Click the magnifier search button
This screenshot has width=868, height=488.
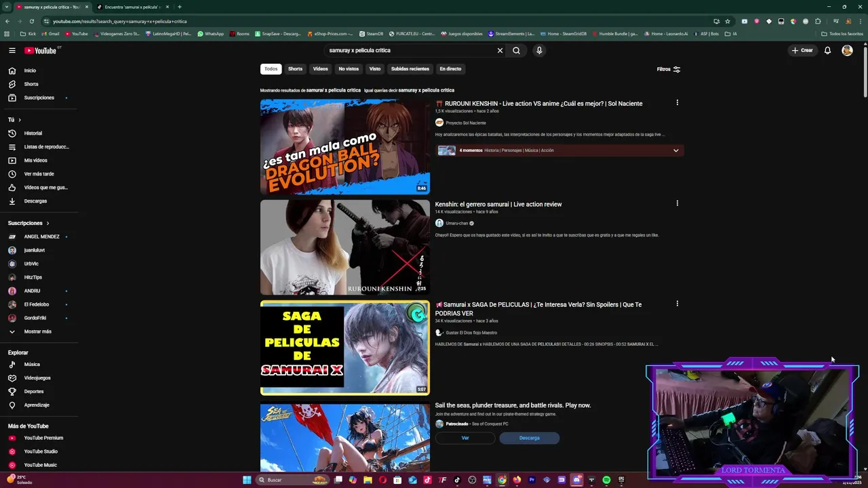tap(516, 50)
